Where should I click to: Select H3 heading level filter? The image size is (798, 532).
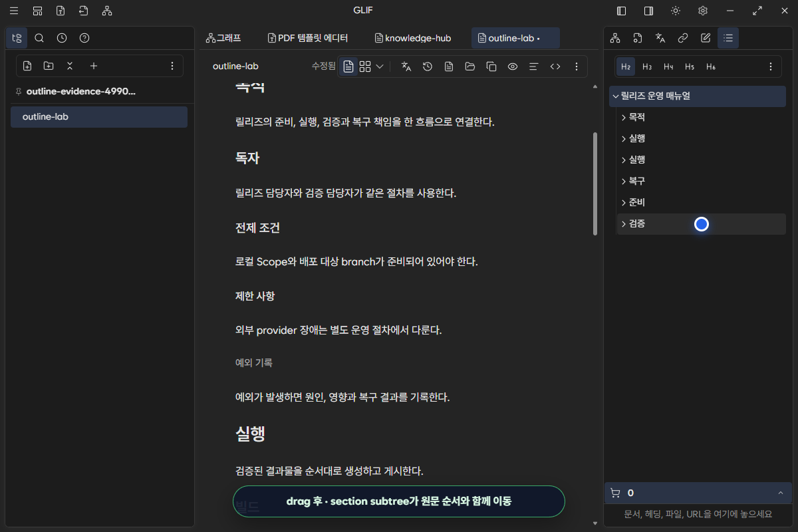(647, 66)
